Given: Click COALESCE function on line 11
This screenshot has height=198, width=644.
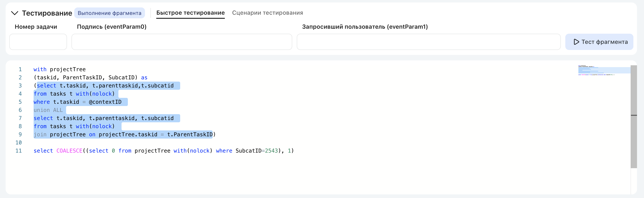Looking at the screenshot, I should (x=69, y=151).
